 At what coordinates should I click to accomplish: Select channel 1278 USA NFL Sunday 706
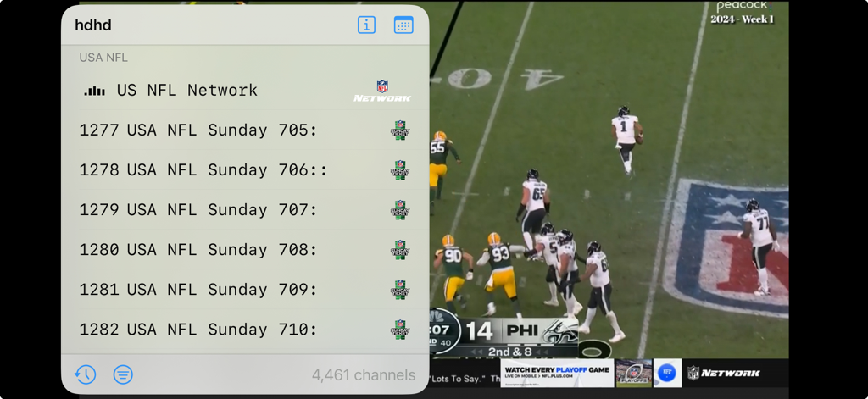245,170
